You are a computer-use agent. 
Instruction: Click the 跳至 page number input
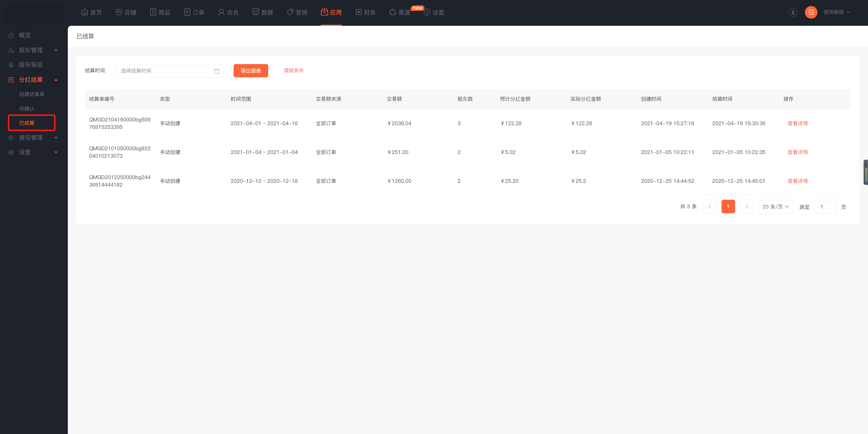[x=825, y=206]
